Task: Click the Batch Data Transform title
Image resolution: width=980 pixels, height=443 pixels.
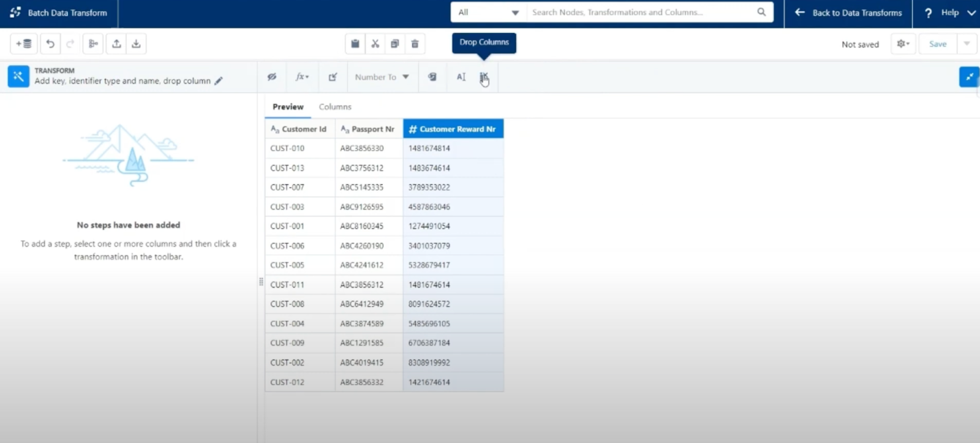Action: [67, 12]
